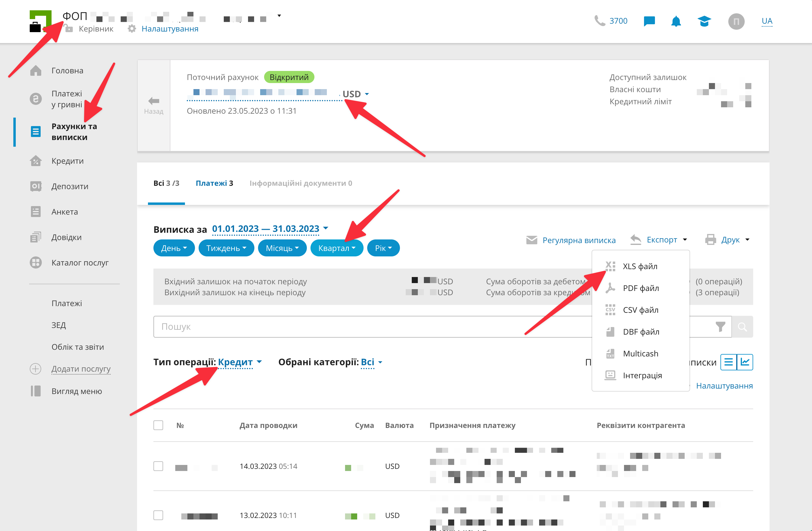Switch statement to chart view icon

(745, 362)
